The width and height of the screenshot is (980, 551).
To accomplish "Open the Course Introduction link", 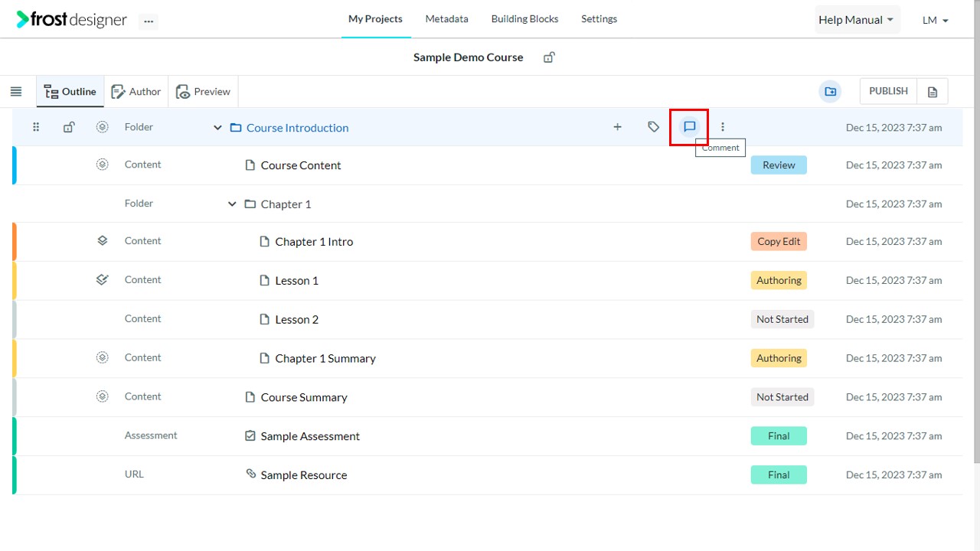I will pos(297,128).
